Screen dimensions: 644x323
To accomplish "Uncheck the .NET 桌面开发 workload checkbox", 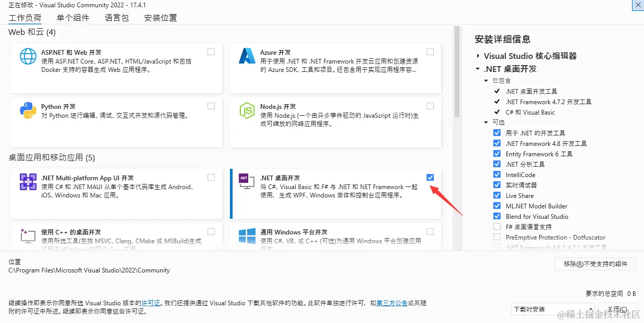I will coord(430,177).
